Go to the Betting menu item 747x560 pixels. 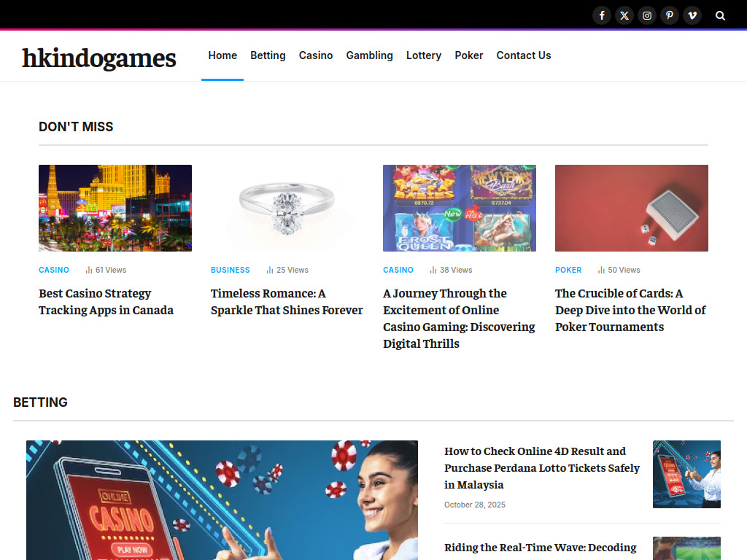268,55
